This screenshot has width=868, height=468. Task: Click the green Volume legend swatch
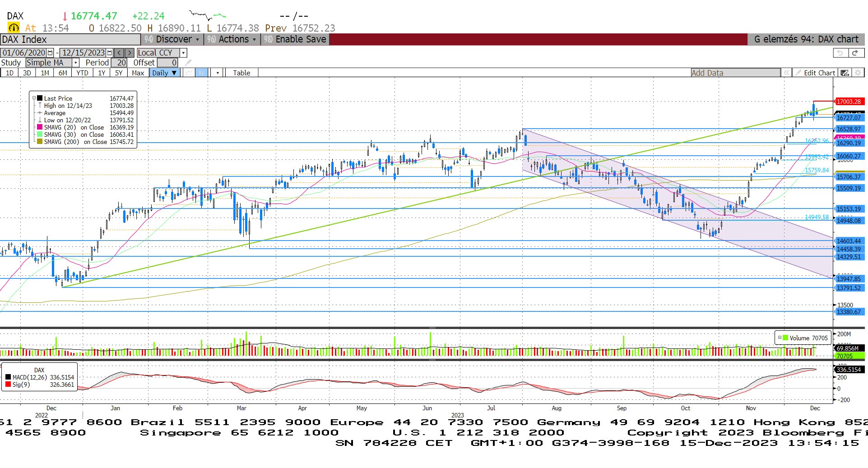pyautogui.click(x=785, y=338)
